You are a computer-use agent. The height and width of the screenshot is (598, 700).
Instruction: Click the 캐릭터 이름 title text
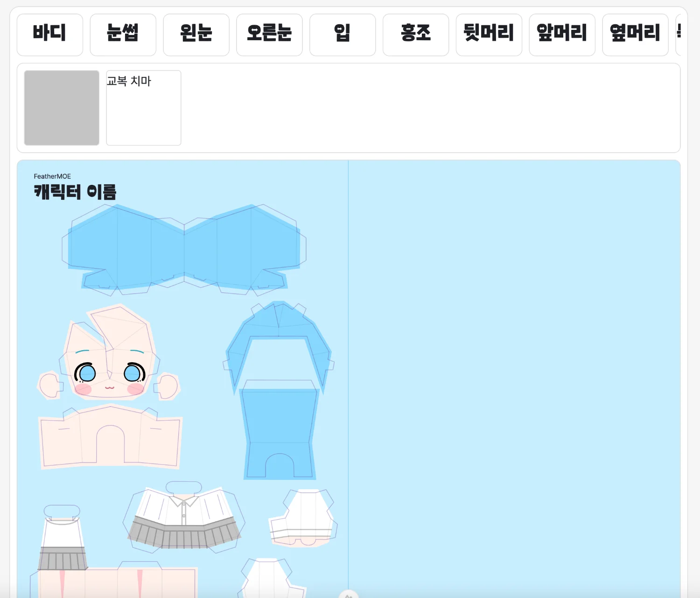pyautogui.click(x=75, y=192)
